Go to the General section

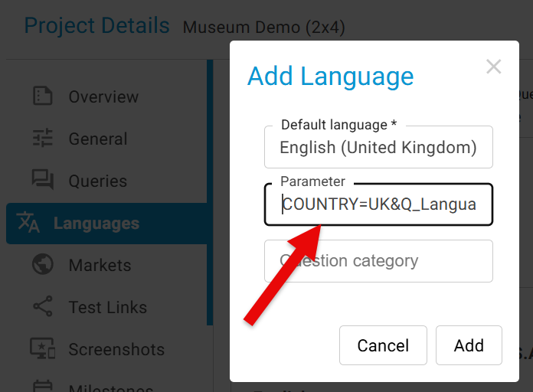click(98, 139)
